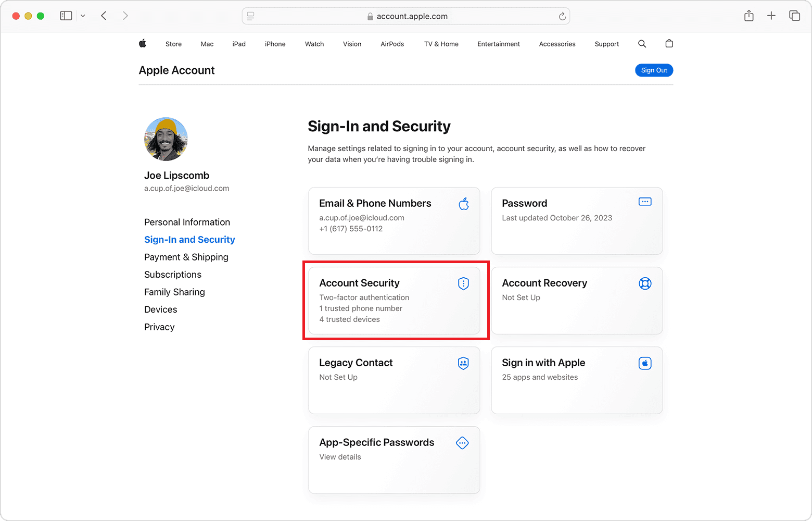812x521 pixels.
Task: Open the iPhone menu
Action: (x=275, y=44)
